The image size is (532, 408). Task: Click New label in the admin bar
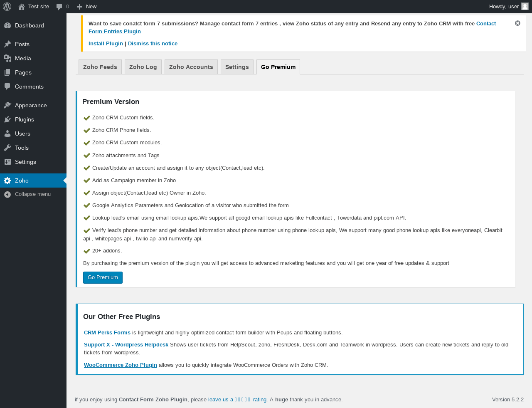(91, 7)
